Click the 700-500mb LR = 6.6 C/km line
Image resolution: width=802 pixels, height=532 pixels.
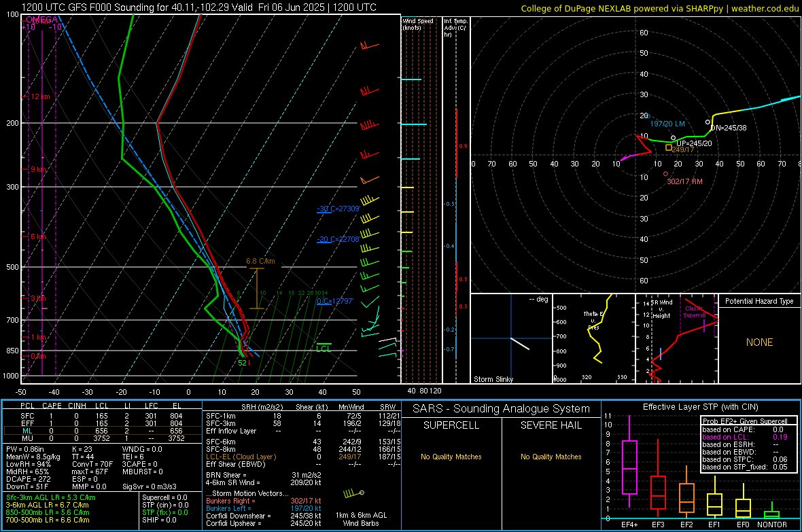click(48, 520)
